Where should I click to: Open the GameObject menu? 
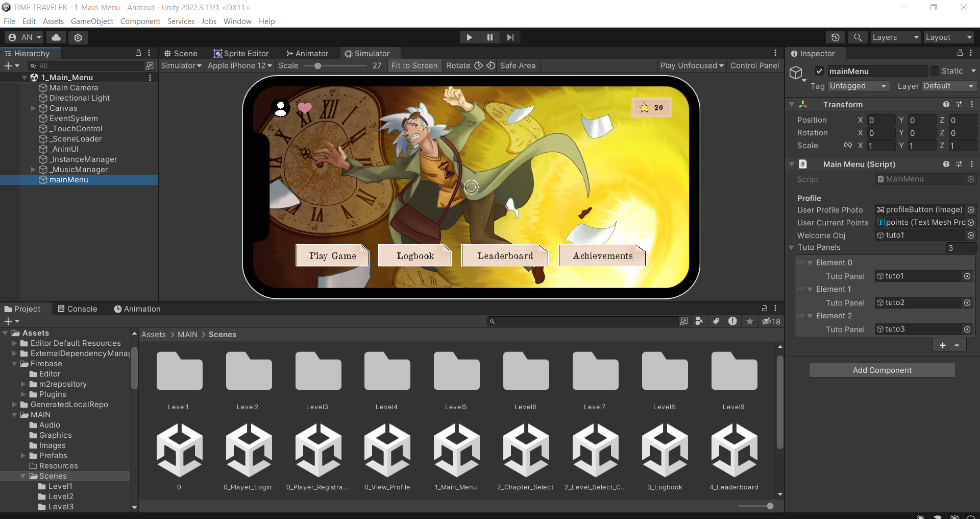click(92, 21)
